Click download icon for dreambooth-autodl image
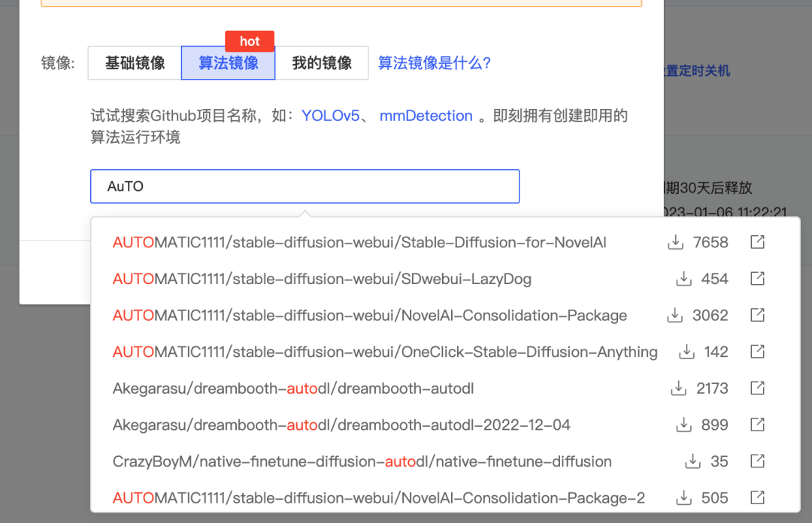Viewport: 812px width, 523px height. (x=677, y=388)
